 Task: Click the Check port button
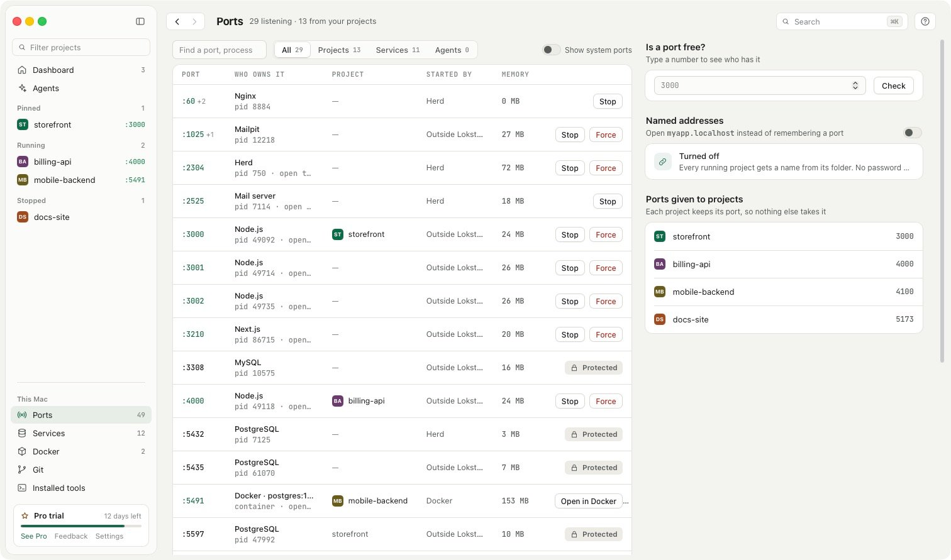click(893, 85)
